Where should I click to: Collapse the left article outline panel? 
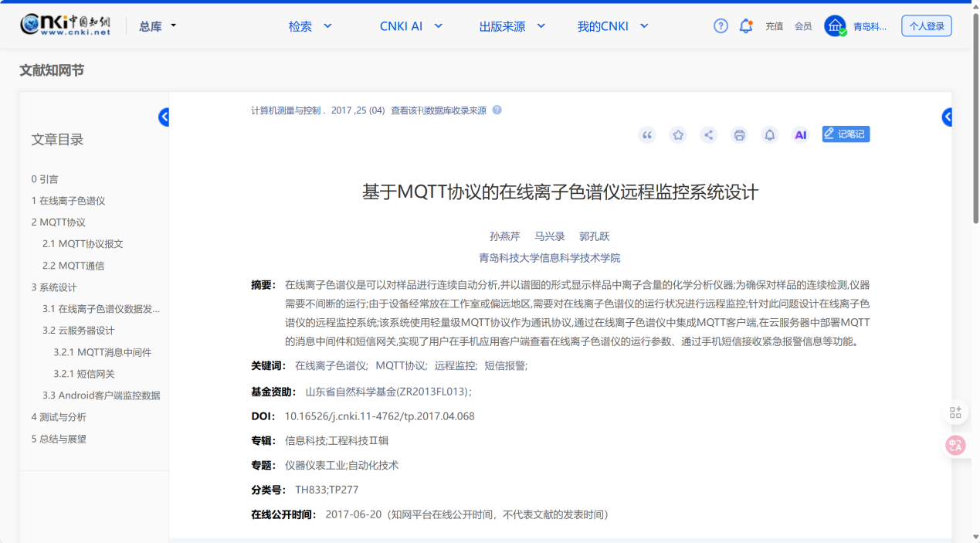[x=164, y=117]
